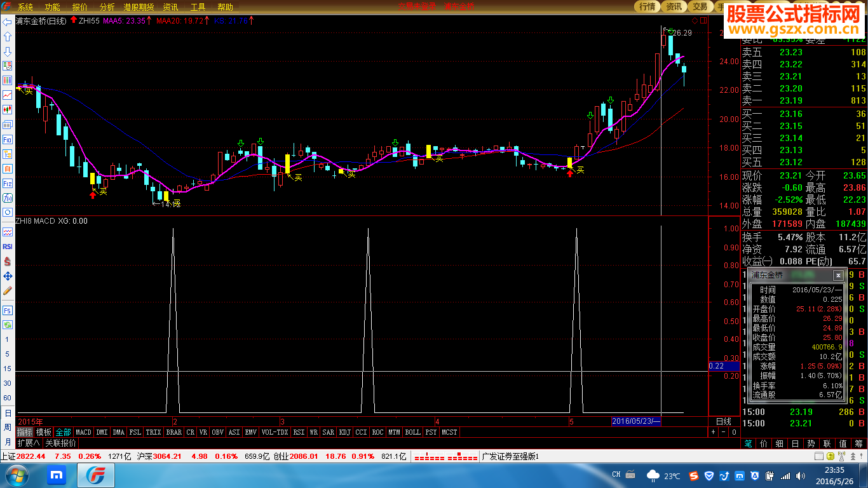The width and height of the screenshot is (868, 488).
Task: Click the F12 trading icon in sidebar
Action: tap(8, 183)
